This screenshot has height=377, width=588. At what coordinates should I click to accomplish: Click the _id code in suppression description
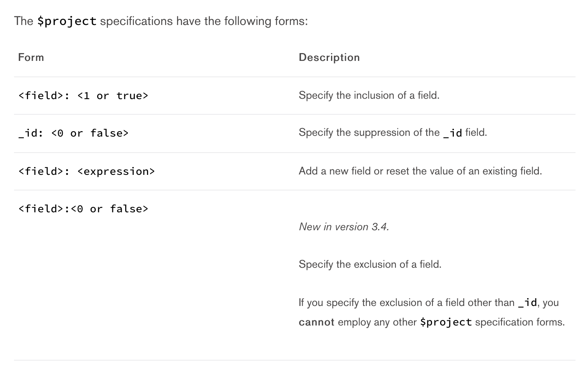click(x=452, y=133)
